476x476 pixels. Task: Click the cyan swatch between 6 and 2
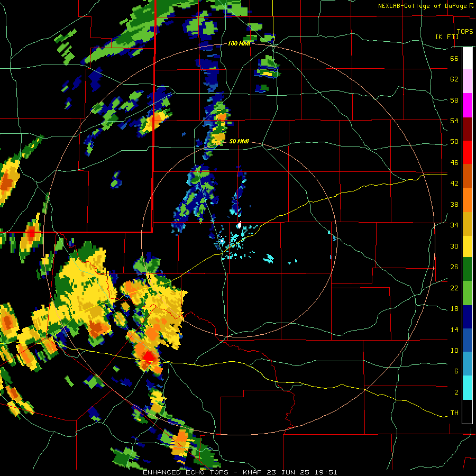click(x=467, y=387)
